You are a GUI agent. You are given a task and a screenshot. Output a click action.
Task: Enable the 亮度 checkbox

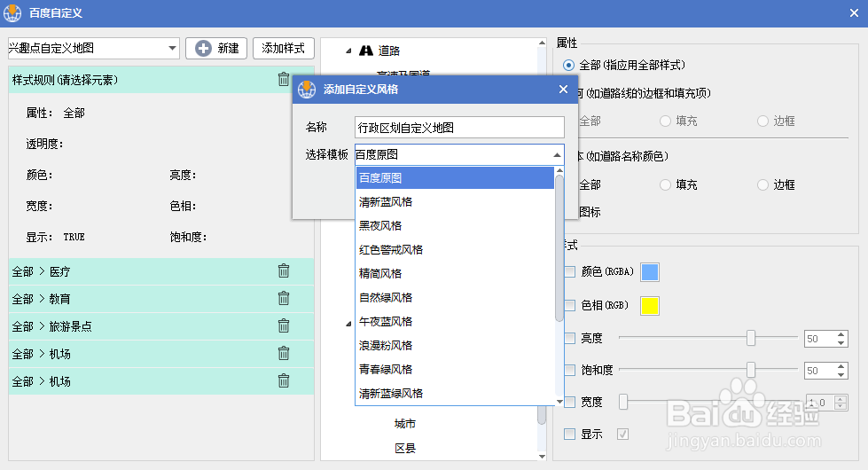point(569,338)
